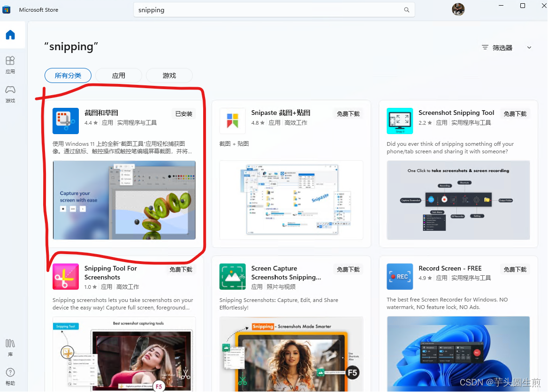Screen dimensions: 548x392
Task: Click in the search box containing snipping
Action: coord(274,10)
